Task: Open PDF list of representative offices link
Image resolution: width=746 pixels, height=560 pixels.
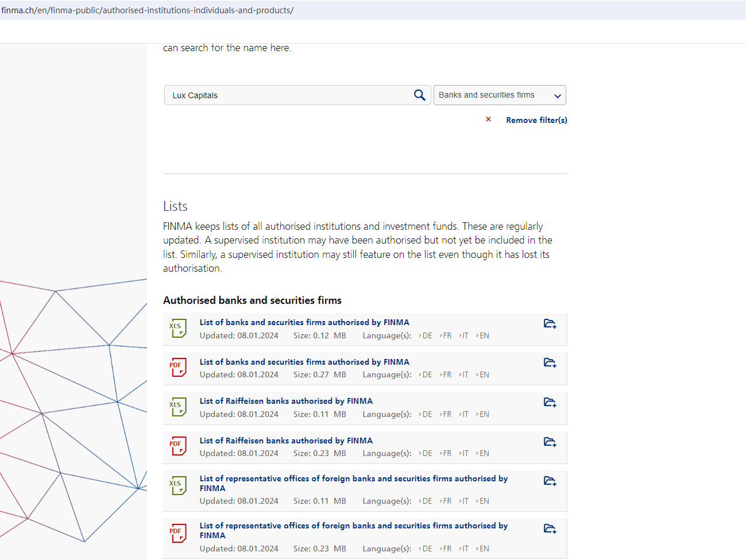Action: click(x=353, y=526)
